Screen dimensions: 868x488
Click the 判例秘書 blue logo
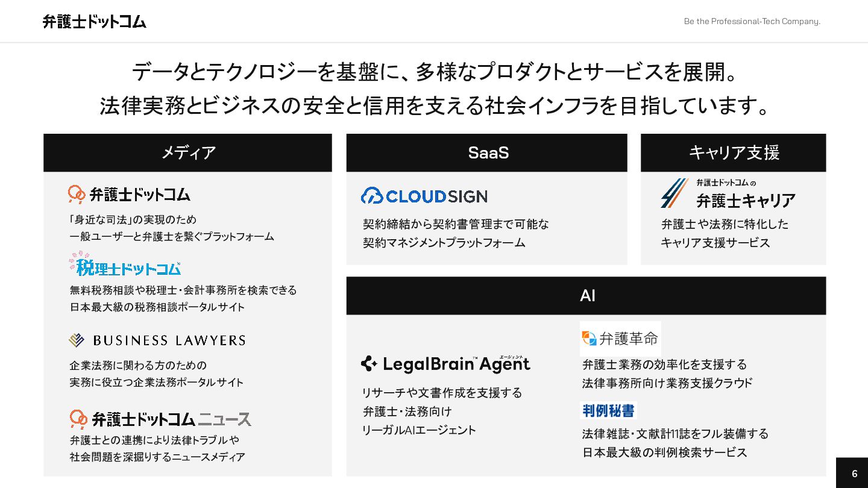pyautogui.click(x=608, y=410)
